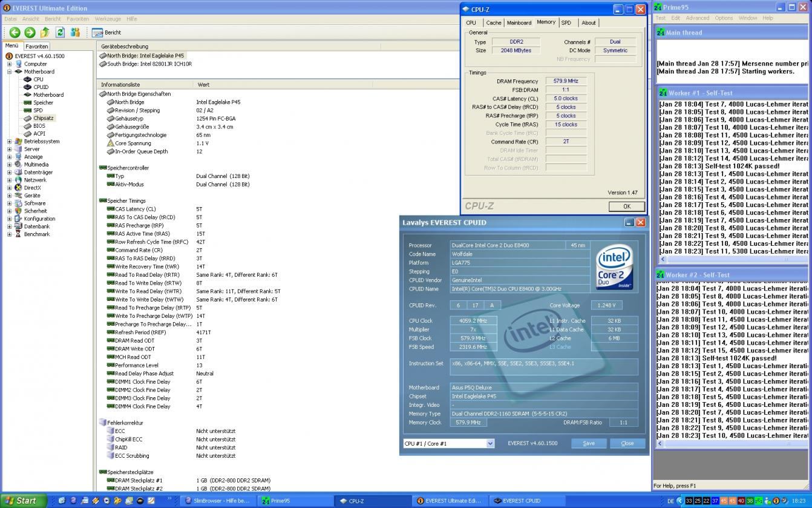Image resolution: width=812 pixels, height=508 pixels.
Task: Expand the Anzeige node
Action: pos(9,157)
